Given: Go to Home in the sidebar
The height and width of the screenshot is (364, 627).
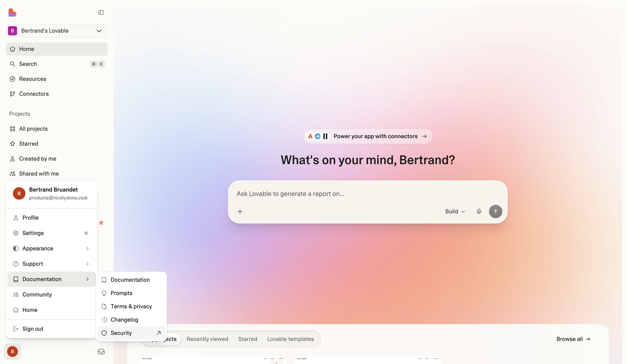Looking at the screenshot, I should click(x=57, y=49).
